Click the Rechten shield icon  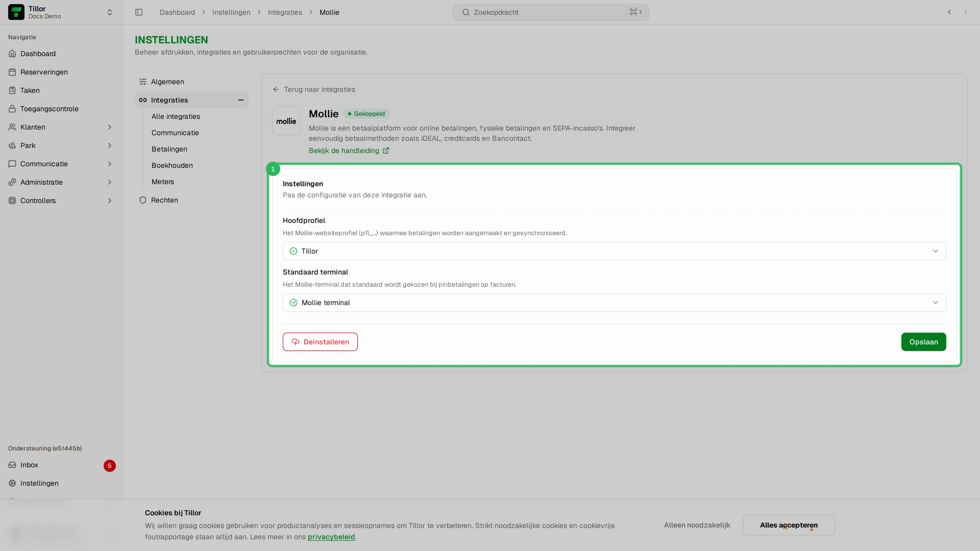(143, 200)
